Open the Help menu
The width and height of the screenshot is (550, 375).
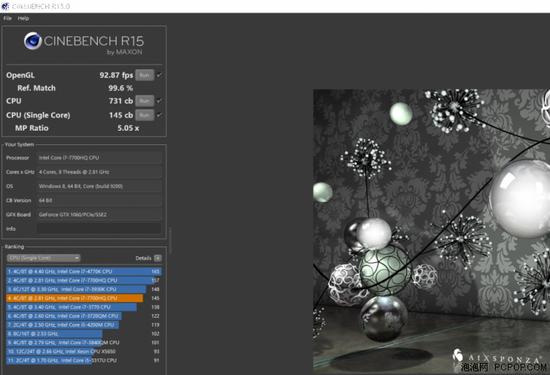(23, 18)
